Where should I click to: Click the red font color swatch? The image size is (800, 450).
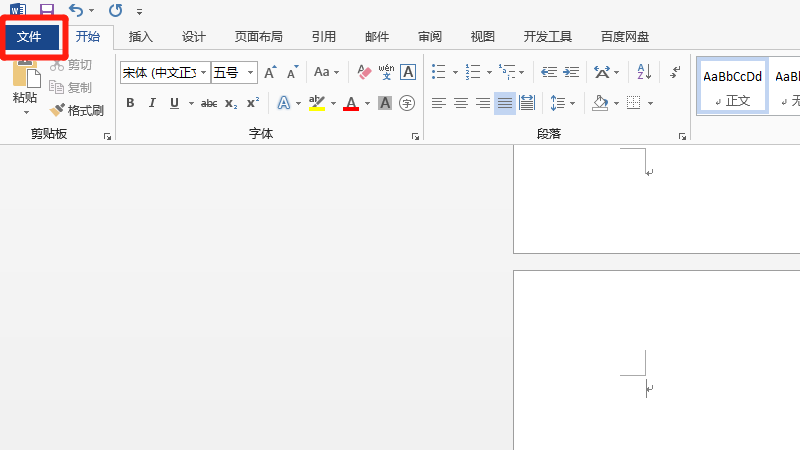pyautogui.click(x=350, y=104)
